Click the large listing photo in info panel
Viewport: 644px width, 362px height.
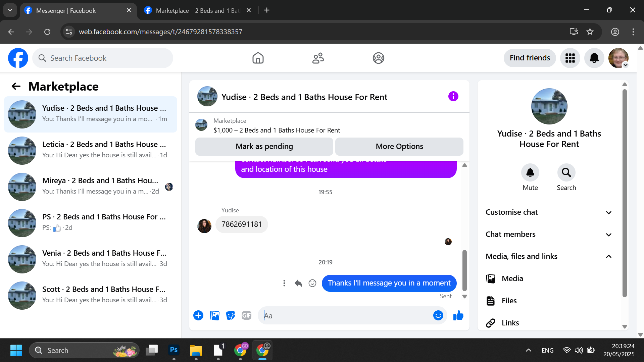coord(549,106)
